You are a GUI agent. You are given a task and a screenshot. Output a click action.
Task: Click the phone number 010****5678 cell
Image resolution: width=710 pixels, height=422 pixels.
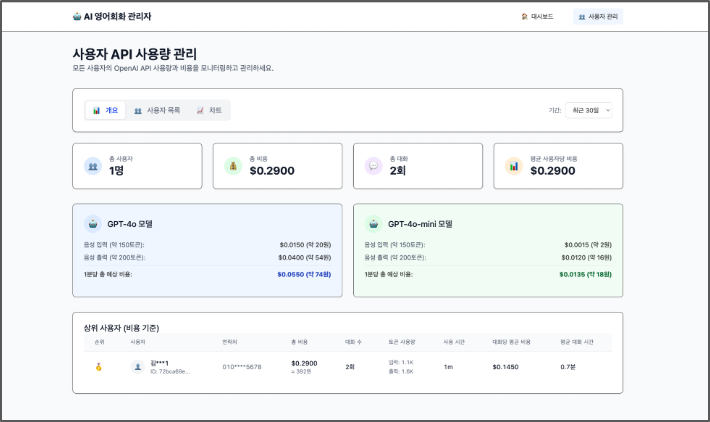(x=241, y=367)
